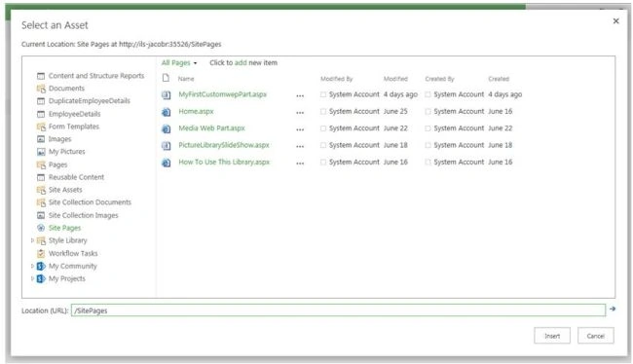Viewport: 633px width, 364px height.
Task: Click file icon of Media Web Part.aspx
Action: 166,128
